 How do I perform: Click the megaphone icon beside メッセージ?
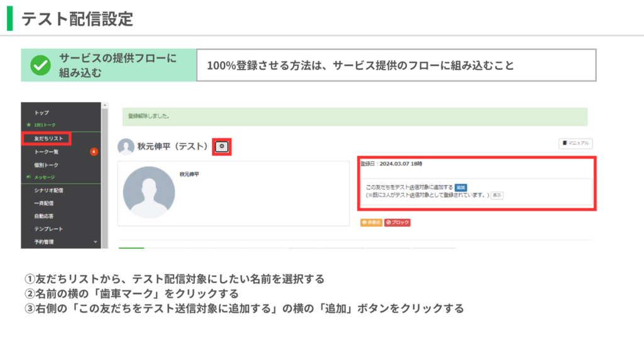coord(29,177)
